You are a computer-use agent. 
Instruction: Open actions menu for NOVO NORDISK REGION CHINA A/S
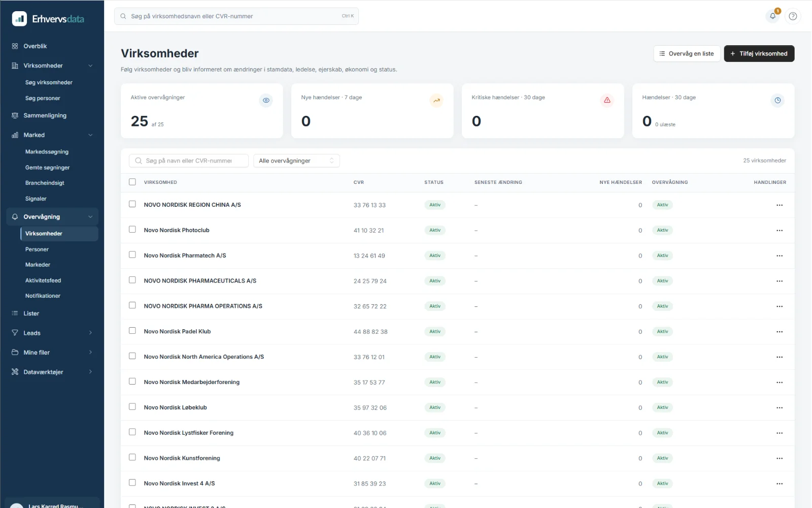780,205
